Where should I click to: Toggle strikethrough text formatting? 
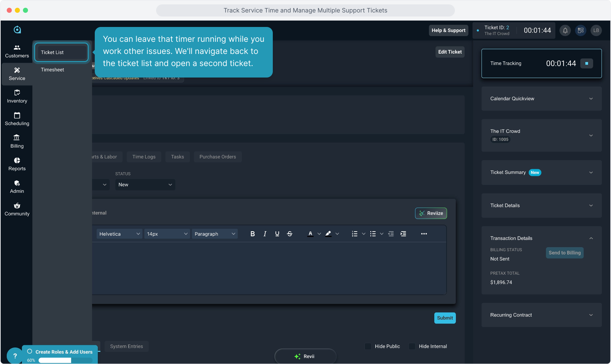point(289,234)
